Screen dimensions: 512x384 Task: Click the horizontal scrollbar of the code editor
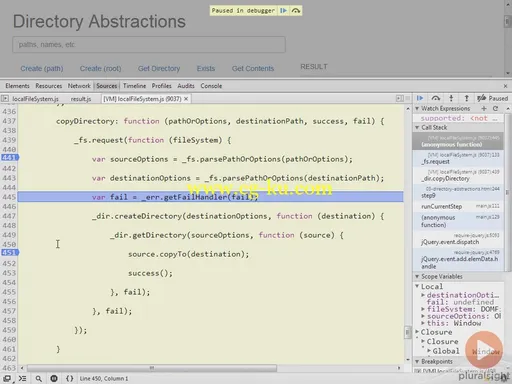152,368
